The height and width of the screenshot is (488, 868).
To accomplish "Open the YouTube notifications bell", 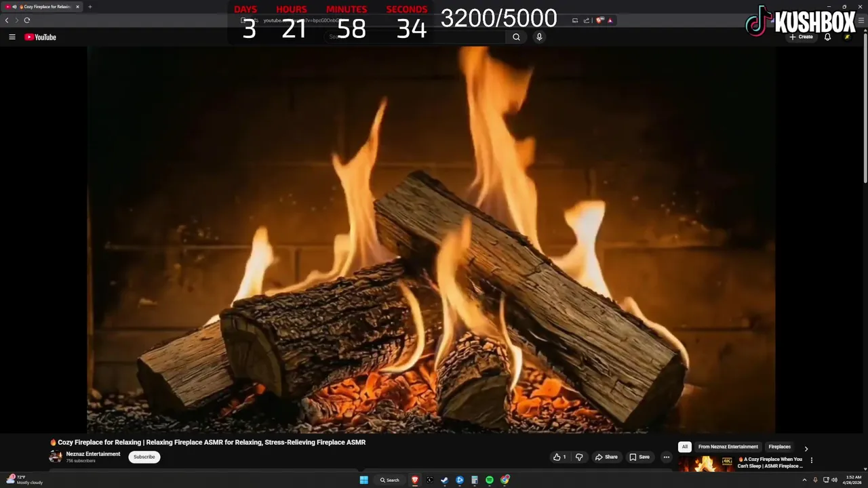I will (827, 37).
